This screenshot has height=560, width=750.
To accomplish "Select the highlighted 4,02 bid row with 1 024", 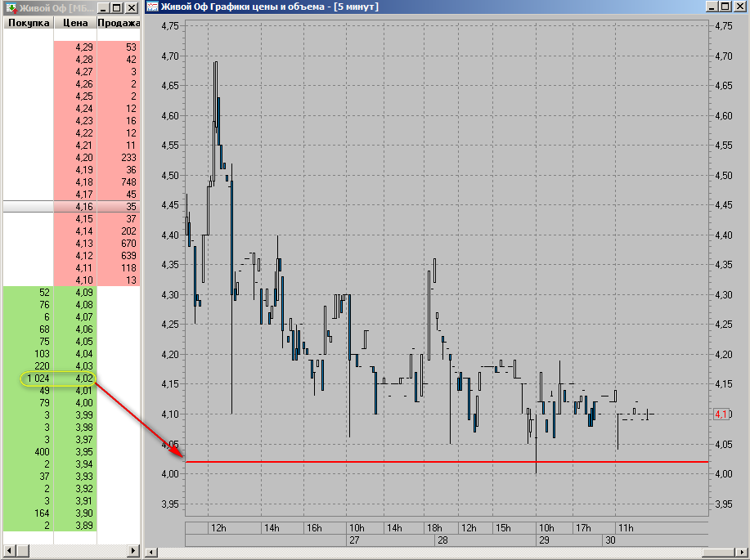I will click(57, 379).
